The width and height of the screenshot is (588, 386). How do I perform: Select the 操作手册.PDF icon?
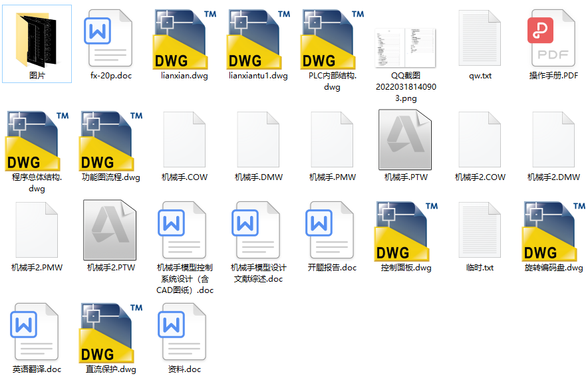pos(551,38)
